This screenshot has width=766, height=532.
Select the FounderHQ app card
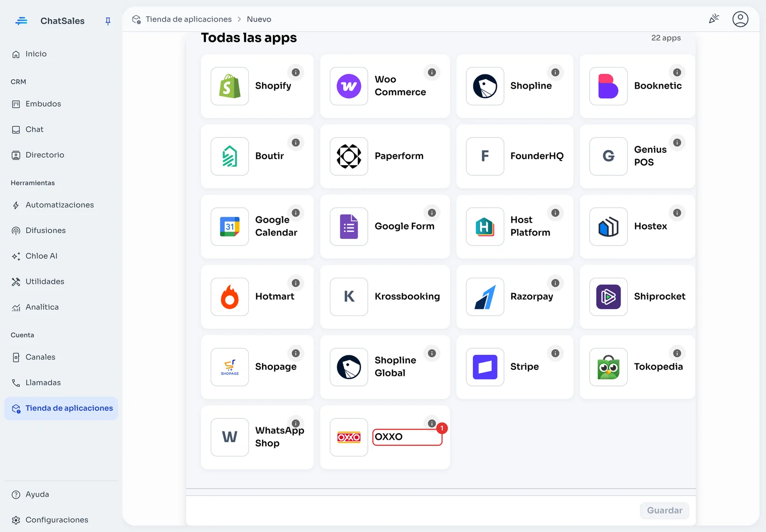(x=515, y=157)
